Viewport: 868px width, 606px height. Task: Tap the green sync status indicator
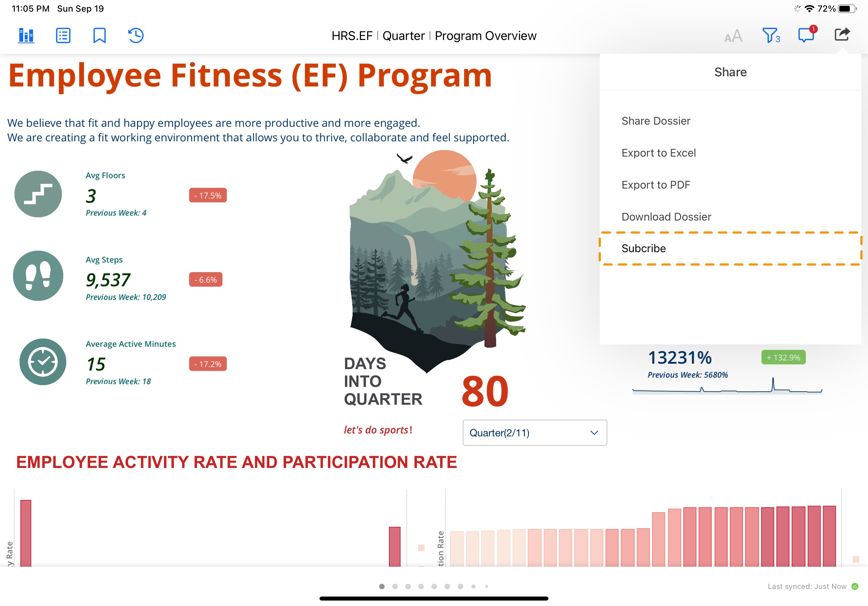tap(855, 586)
